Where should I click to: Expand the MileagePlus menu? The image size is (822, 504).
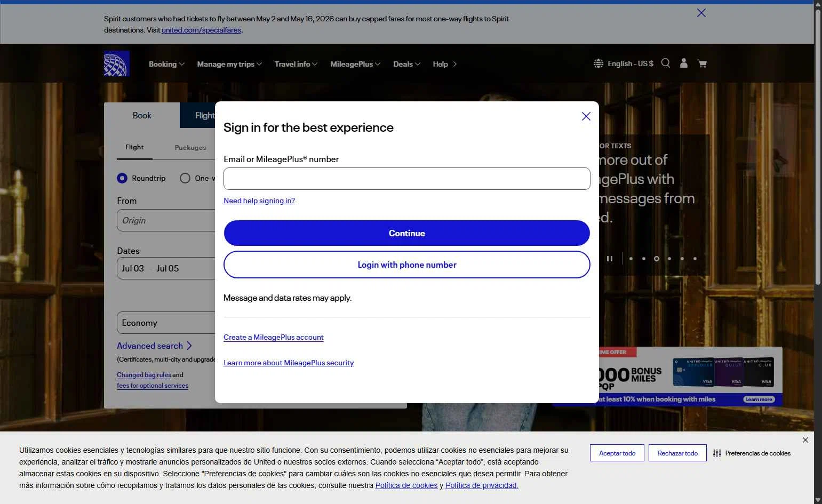click(355, 64)
